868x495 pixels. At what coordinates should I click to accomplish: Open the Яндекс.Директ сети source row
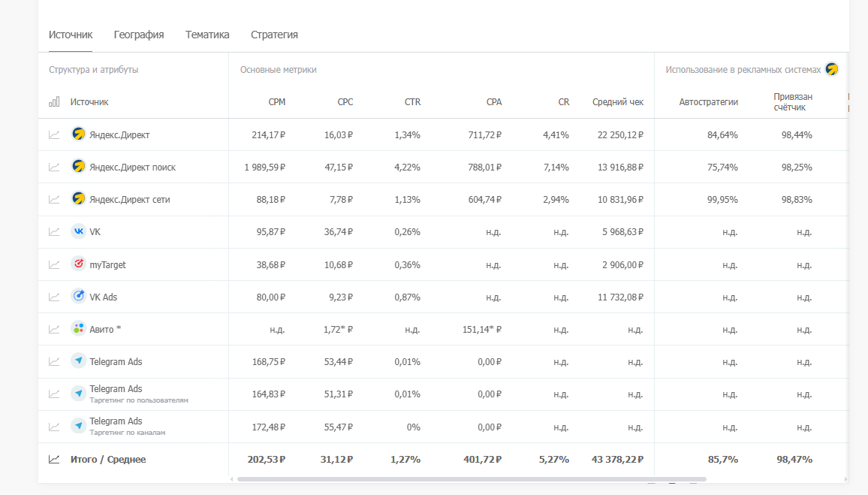tap(130, 200)
